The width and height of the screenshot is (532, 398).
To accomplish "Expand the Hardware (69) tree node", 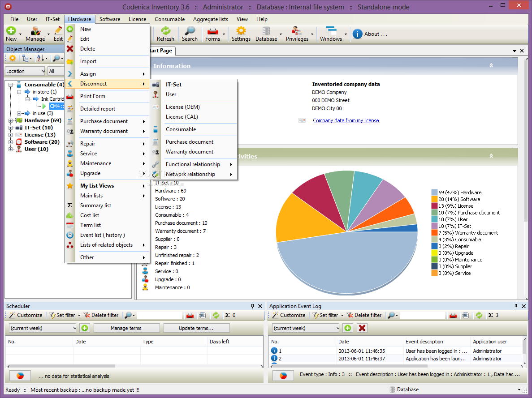I will tap(10, 121).
